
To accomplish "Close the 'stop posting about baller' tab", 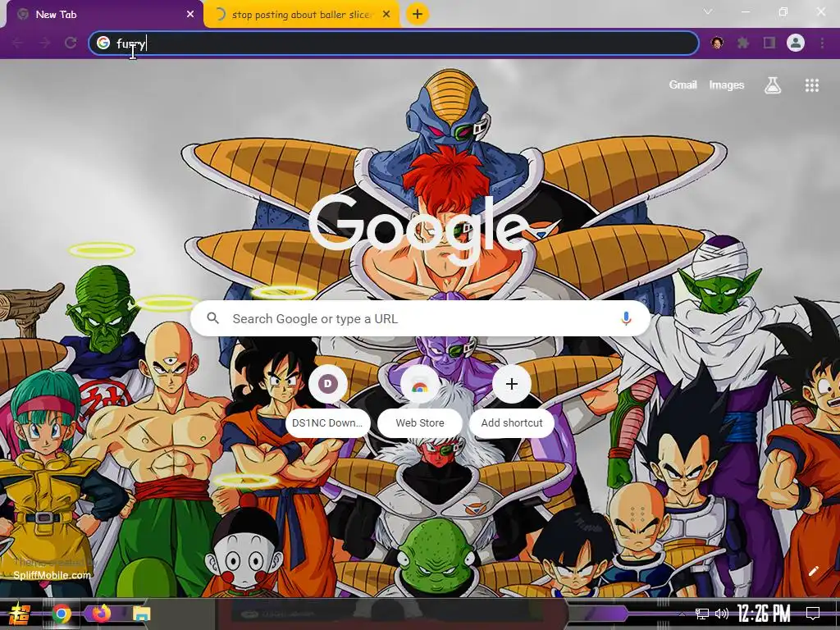I will [386, 15].
